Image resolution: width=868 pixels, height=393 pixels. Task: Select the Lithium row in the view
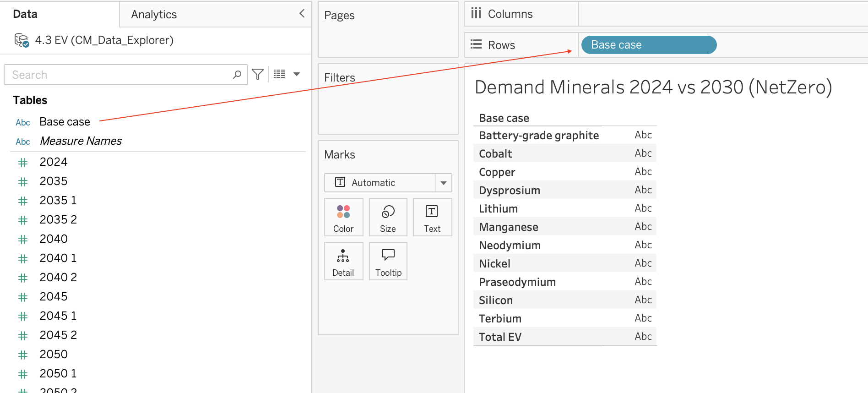[565, 208]
